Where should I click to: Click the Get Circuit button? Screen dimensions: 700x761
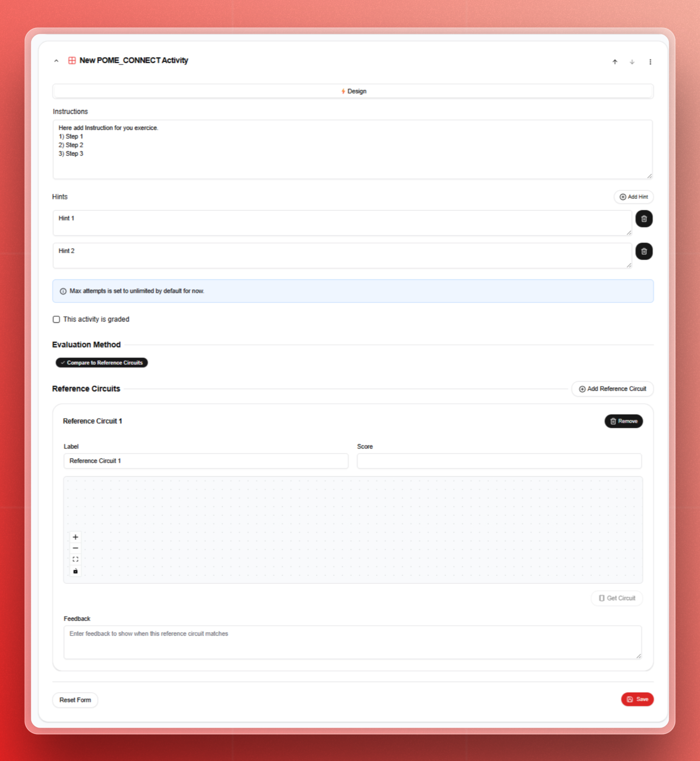[x=617, y=598]
